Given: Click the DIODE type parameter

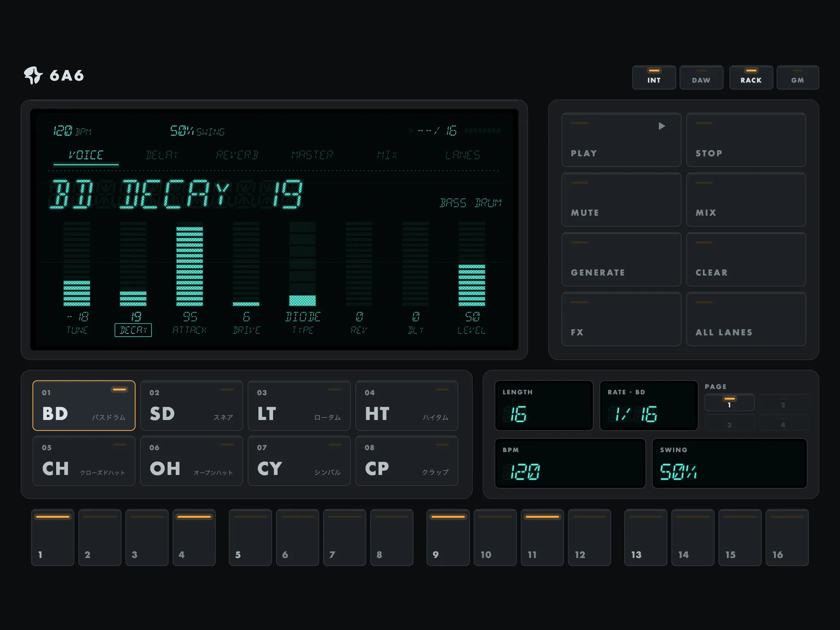Looking at the screenshot, I should click(303, 317).
